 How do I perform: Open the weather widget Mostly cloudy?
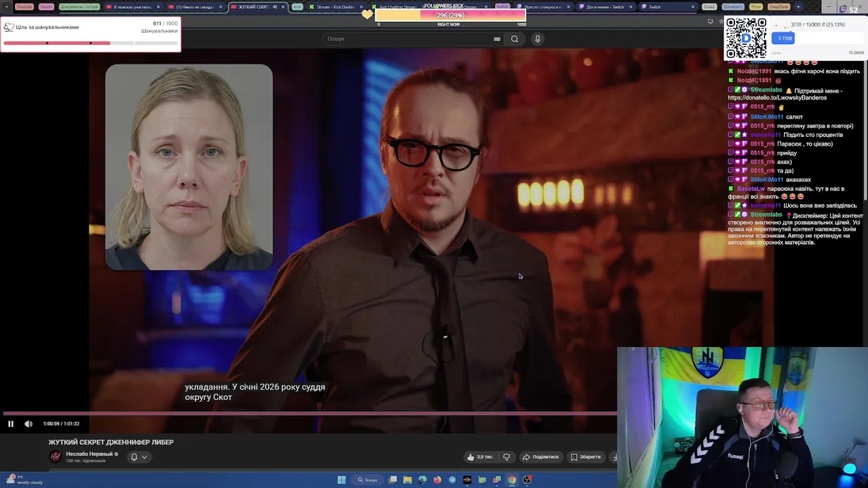(23, 480)
